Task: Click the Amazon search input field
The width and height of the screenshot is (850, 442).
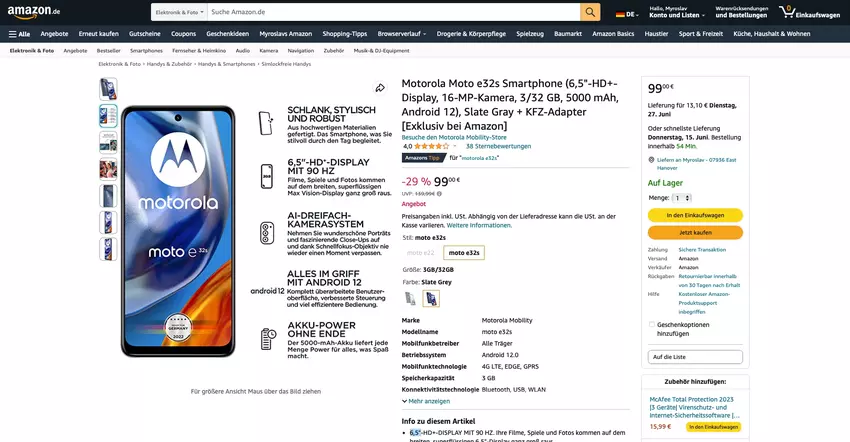Action: pos(390,12)
